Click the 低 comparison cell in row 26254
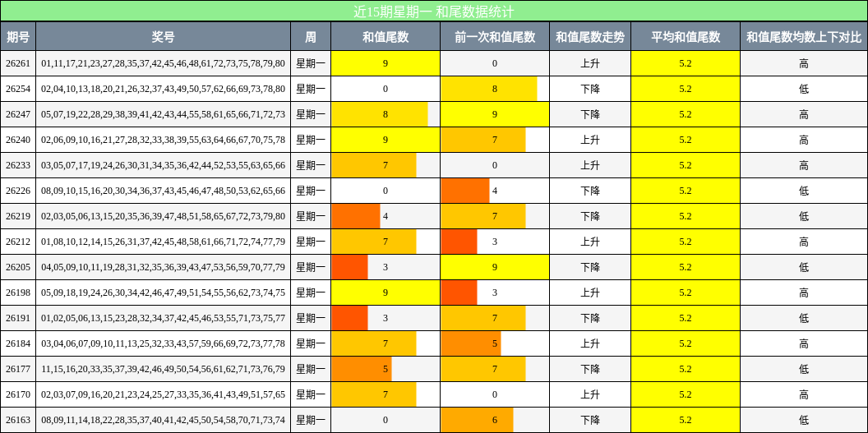 coord(805,89)
